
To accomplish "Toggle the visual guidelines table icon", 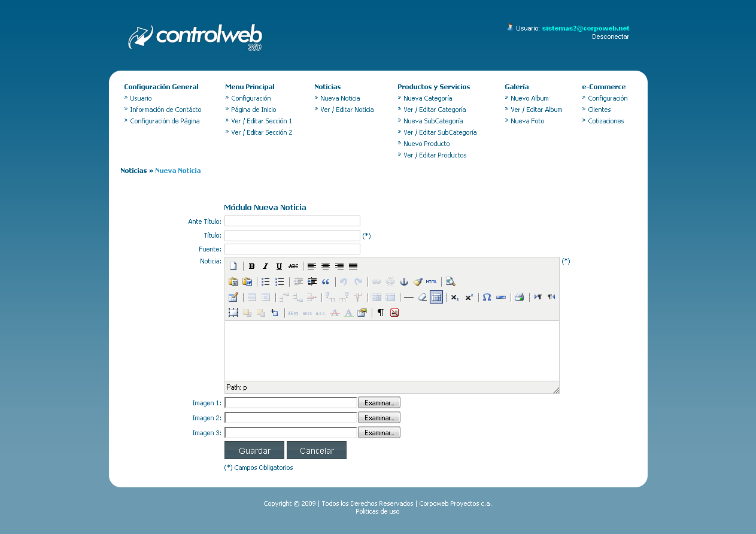I will click(436, 298).
